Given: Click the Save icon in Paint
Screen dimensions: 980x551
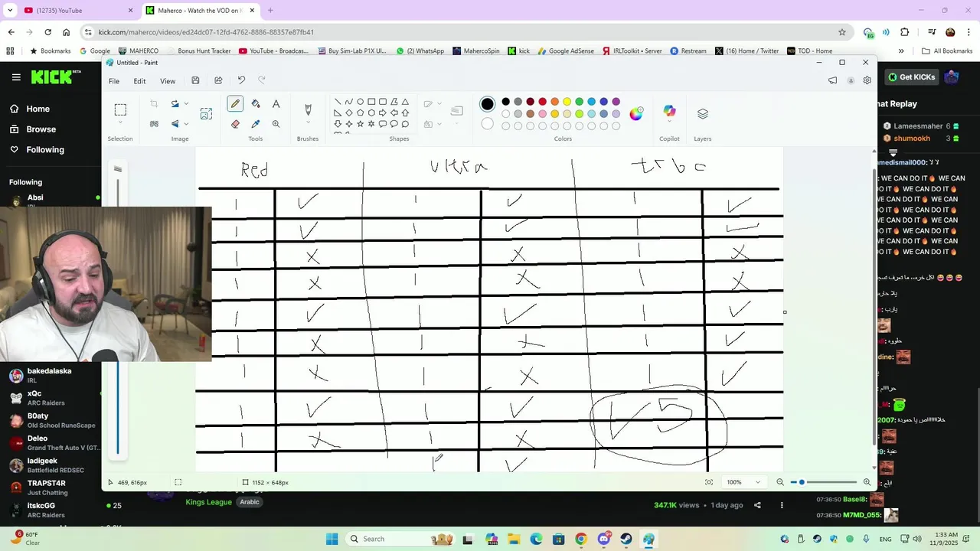Looking at the screenshot, I should tap(195, 80).
